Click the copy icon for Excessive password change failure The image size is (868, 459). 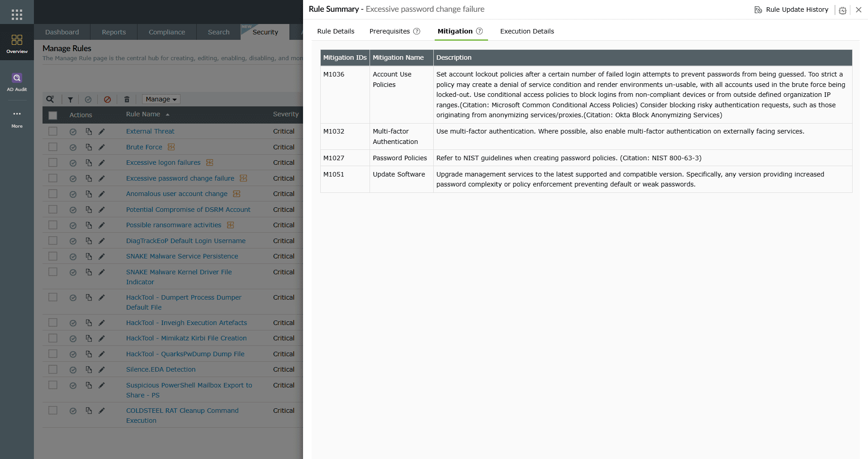pos(89,178)
